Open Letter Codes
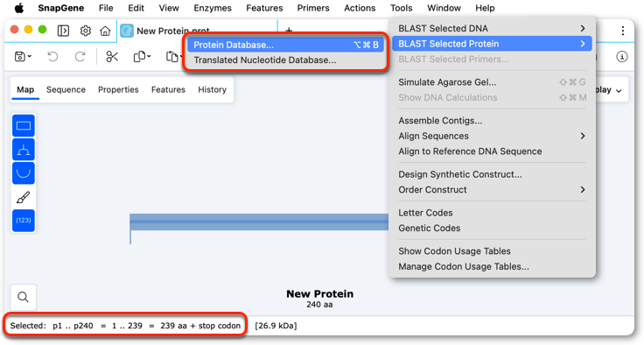 click(492, 213)
